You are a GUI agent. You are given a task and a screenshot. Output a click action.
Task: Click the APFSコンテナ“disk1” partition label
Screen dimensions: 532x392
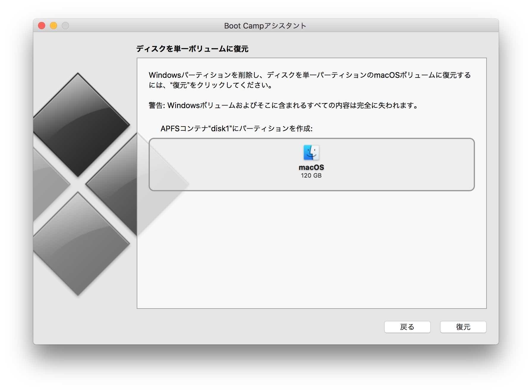[237, 129]
